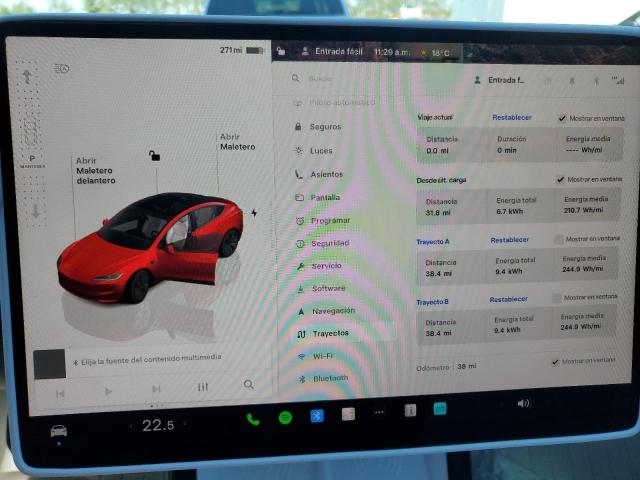Tap the green phone icon in dock
This screenshot has width=640, height=480.
click(x=253, y=419)
